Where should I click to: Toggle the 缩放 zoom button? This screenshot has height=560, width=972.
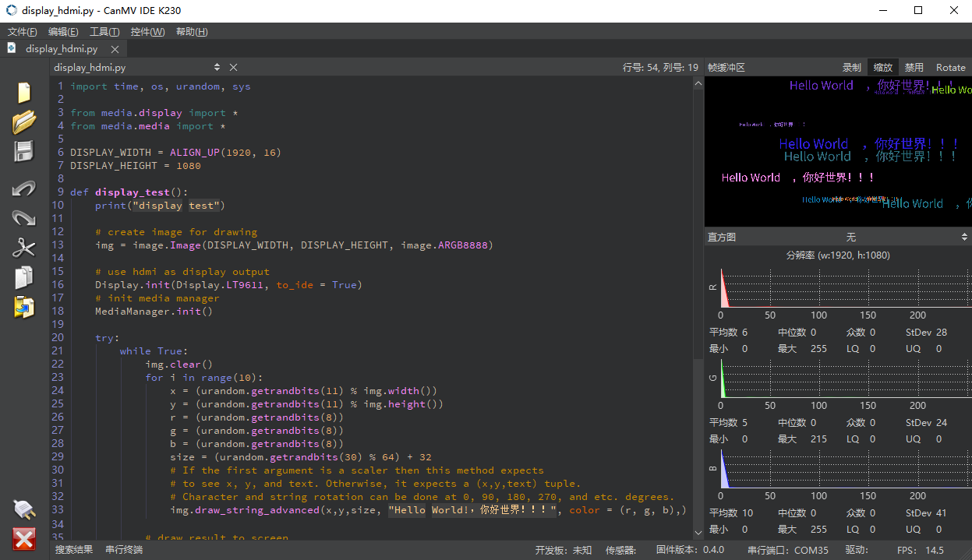(x=883, y=68)
